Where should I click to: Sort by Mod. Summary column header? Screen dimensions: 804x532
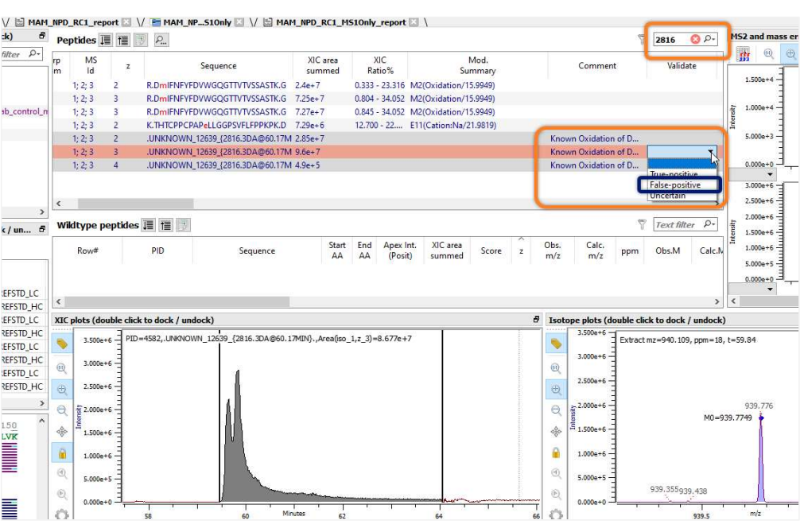(478, 65)
